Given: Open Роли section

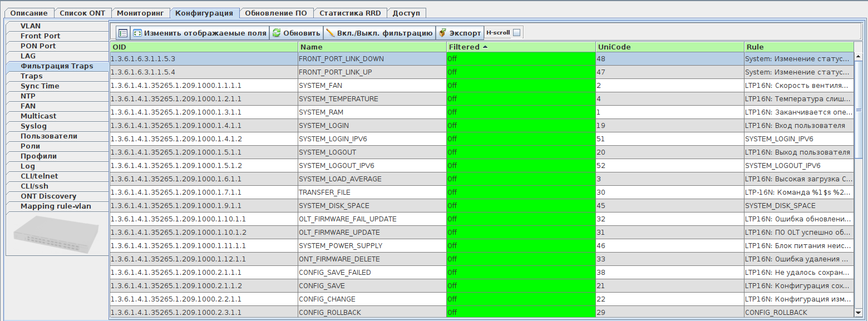Looking at the screenshot, I should 57,146.
